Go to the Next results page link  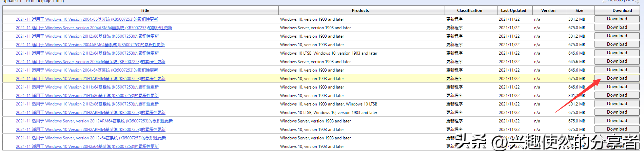(630, 1)
